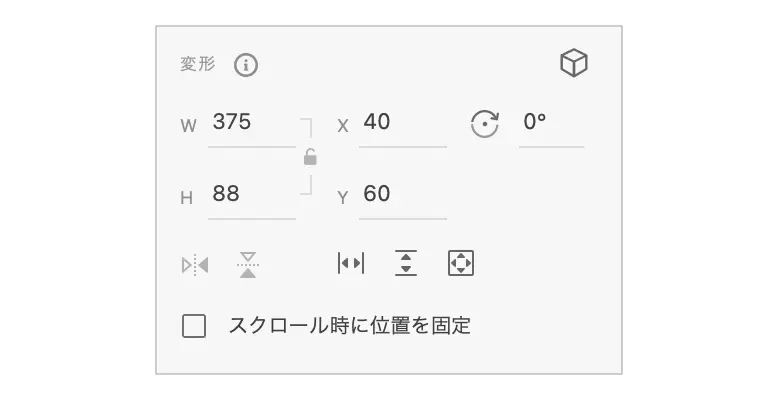Screen dimensions: 778x400
Task: Enable 3D transforms with the cube icon
Action: pos(573,65)
